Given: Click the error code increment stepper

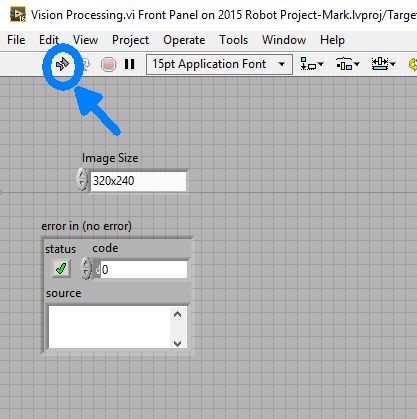Looking at the screenshot, I should (86, 268).
